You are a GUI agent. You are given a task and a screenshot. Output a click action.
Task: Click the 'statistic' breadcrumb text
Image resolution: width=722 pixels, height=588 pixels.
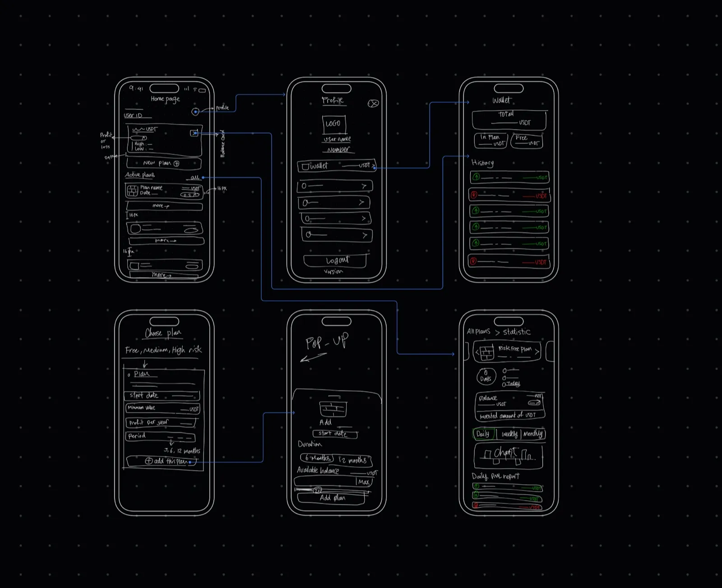pos(517,332)
